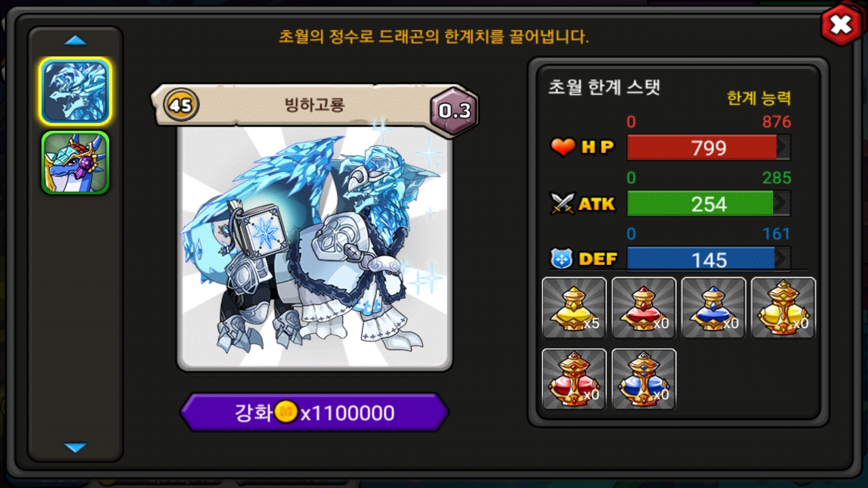This screenshot has width=868, height=488.
Task: Select the small red potion
Action: click(x=644, y=308)
